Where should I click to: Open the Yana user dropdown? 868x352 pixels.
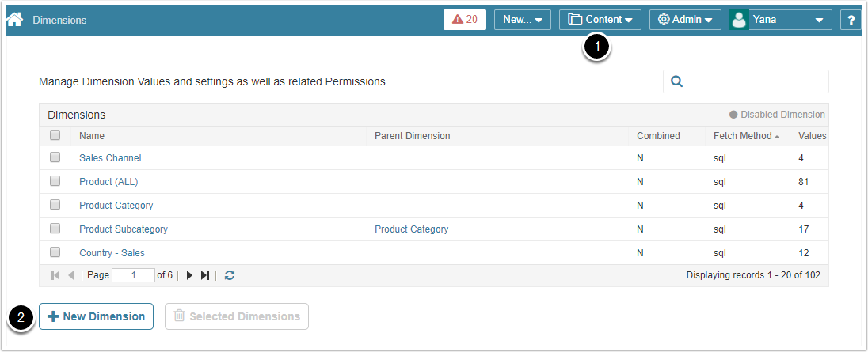[x=779, y=20]
